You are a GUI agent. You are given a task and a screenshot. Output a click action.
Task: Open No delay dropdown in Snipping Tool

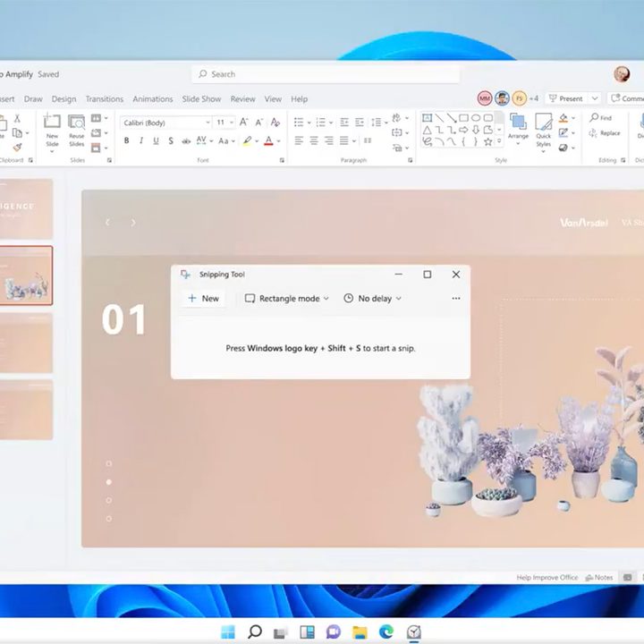click(x=372, y=299)
